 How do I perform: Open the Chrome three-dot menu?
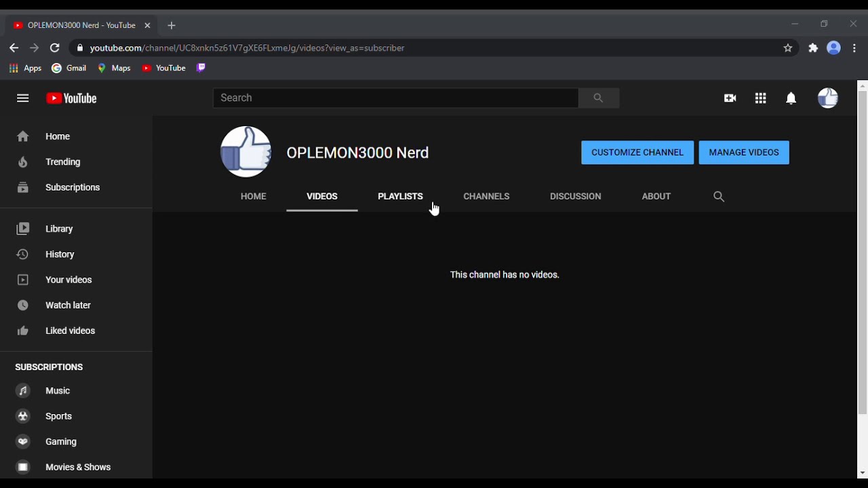point(854,48)
